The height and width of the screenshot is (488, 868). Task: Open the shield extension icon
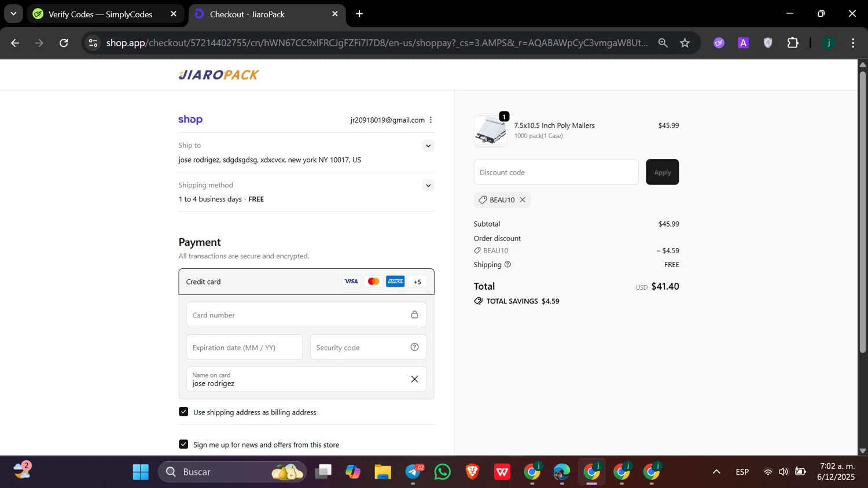[768, 43]
